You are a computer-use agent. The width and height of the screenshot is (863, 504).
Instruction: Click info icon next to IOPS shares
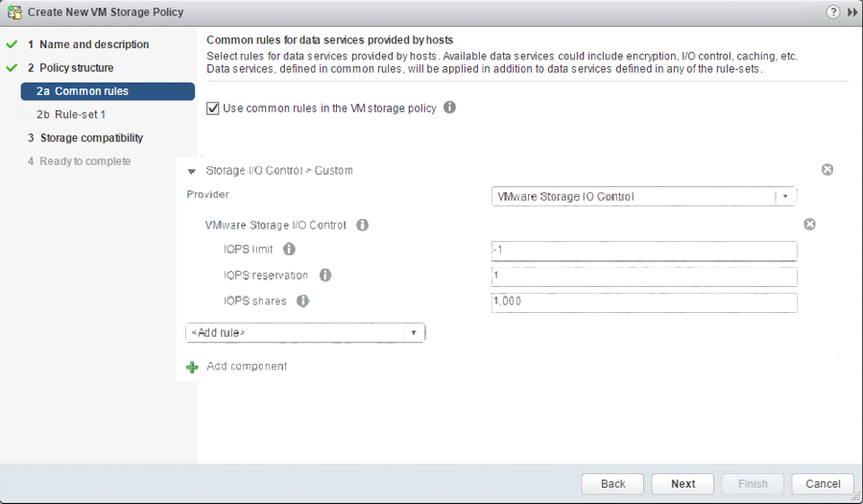(302, 300)
